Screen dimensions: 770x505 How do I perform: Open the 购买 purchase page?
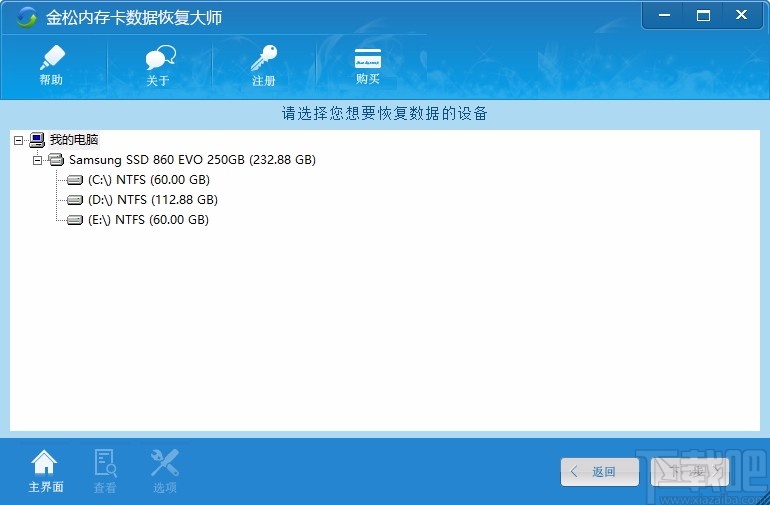pyautogui.click(x=368, y=66)
